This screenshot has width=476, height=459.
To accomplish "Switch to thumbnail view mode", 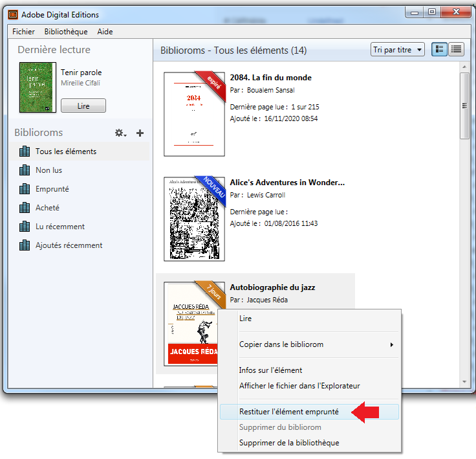I will [x=440, y=50].
